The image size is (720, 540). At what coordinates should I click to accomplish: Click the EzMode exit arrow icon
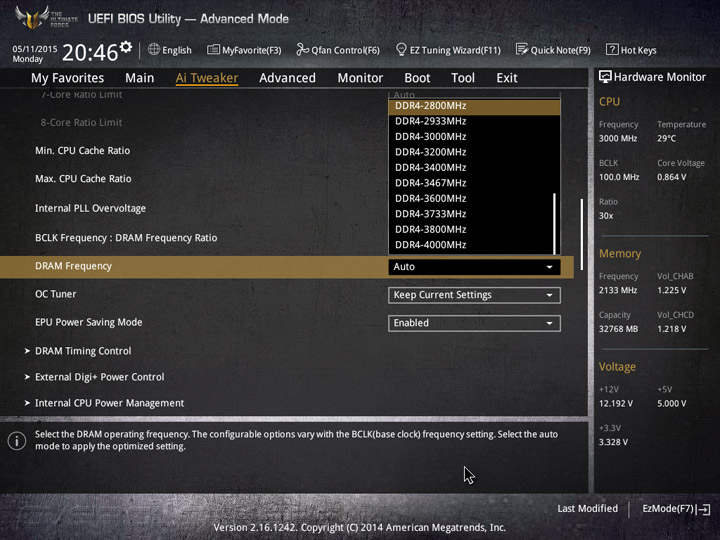[704, 509]
